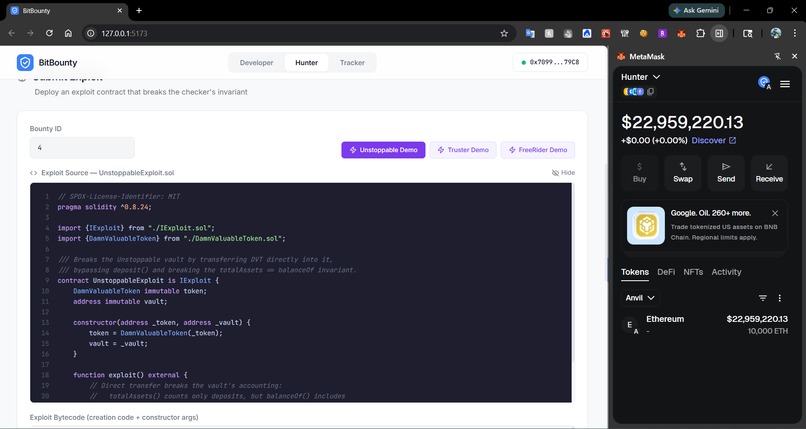Load the Truster Demo exploit
806x429 pixels.
click(x=463, y=150)
